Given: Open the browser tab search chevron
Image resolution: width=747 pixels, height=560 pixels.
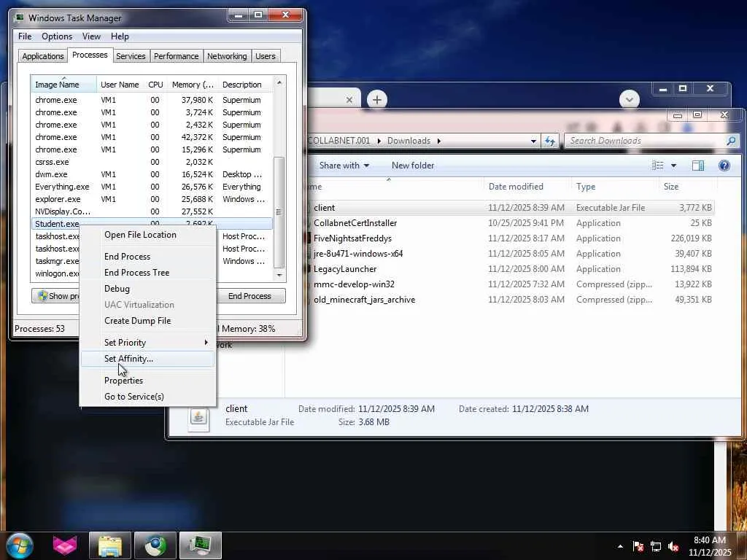Looking at the screenshot, I should tap(630, 99).
